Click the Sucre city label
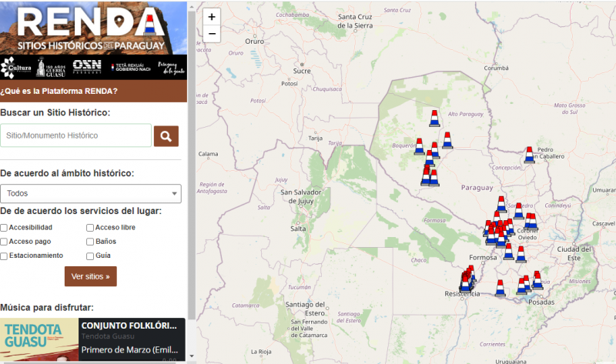The height and width of the screenshot is (364, 616). click(x=302, y=71)
